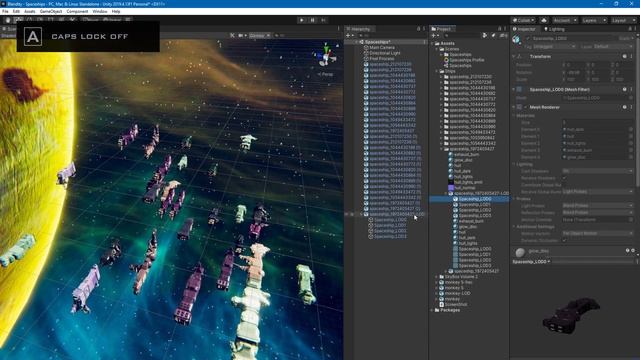Open the Account dropdown
The height and width of the screenshot is (360, 640).
point(564,20)
